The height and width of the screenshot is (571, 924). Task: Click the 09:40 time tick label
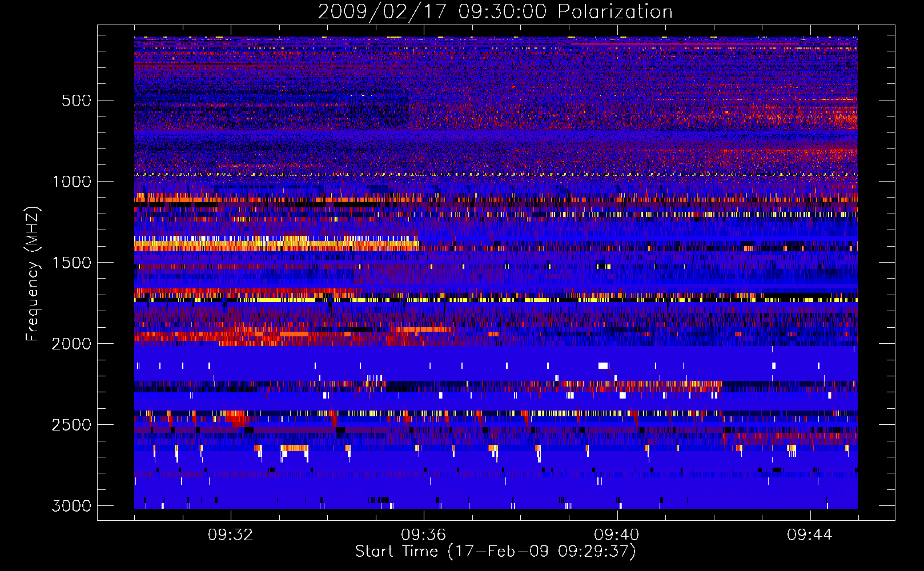tap(617, 535)
